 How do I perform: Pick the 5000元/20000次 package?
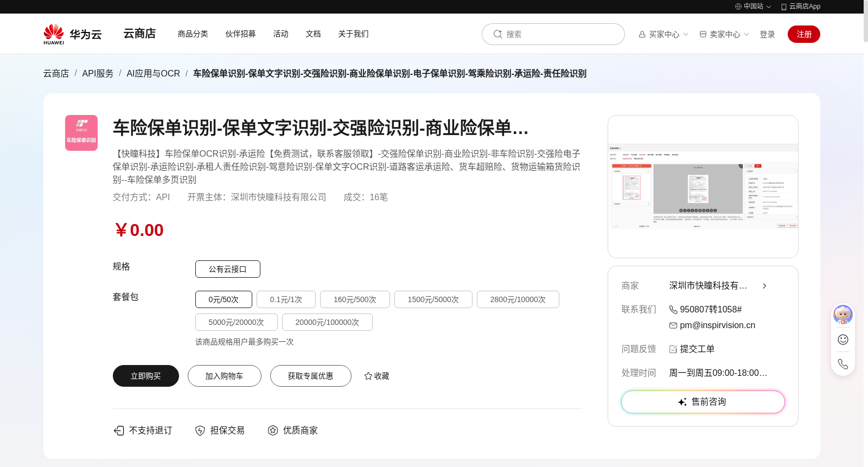pos(237,322)
